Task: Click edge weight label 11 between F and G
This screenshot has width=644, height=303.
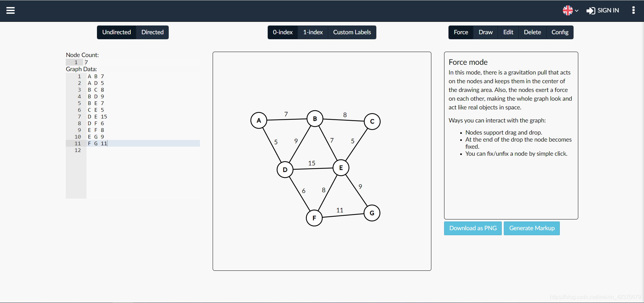Action: (x=340, y=210)
